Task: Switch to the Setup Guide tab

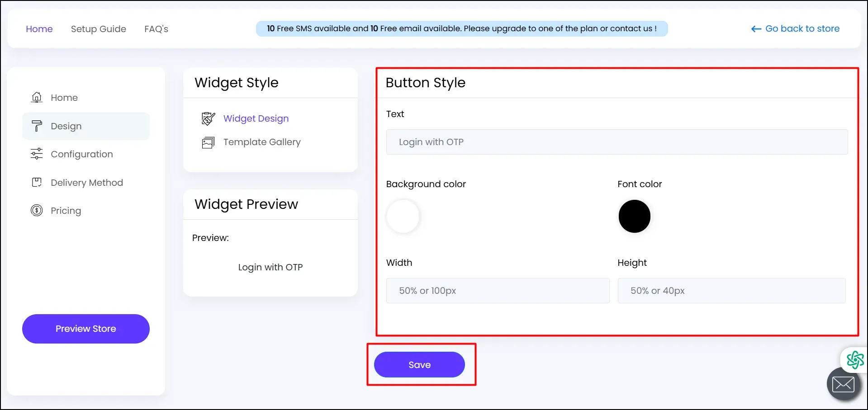Action: tap(98, 28)
